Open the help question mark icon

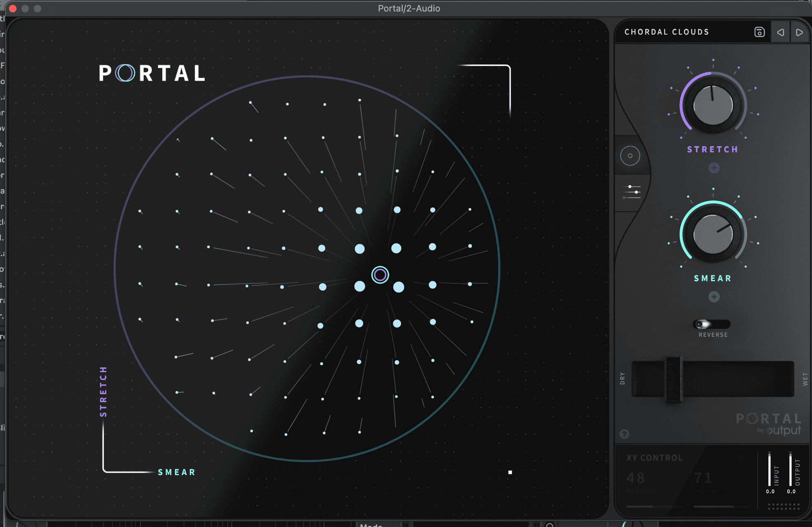click(624, 434)
